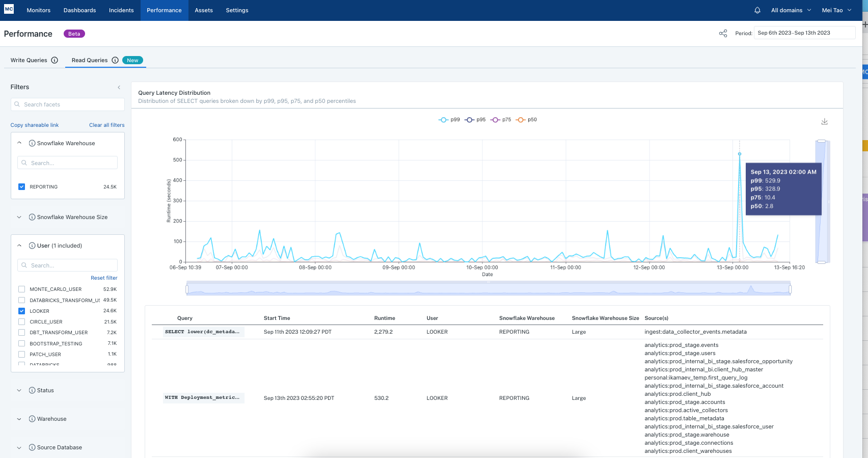This screenshot has width=868, height=458.
Task: Click the left handle of chart range slider
Action: [x=187, y=289]
